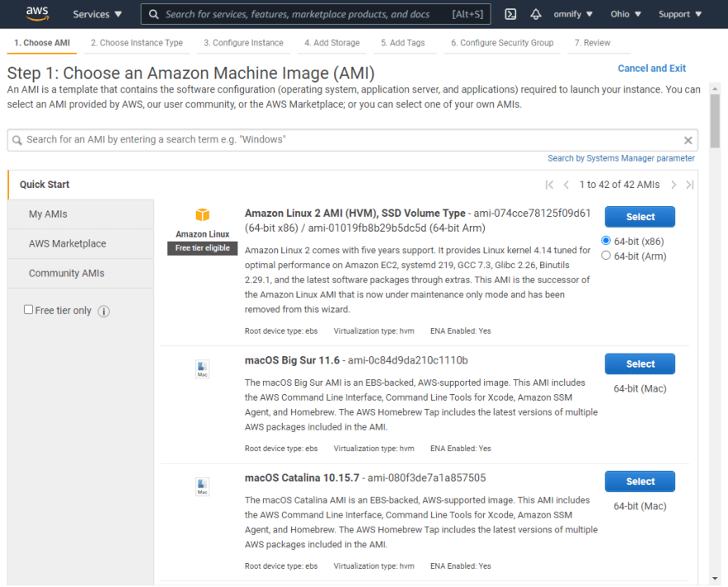Click the AMI search field magnifier icon

coord(17,140)
